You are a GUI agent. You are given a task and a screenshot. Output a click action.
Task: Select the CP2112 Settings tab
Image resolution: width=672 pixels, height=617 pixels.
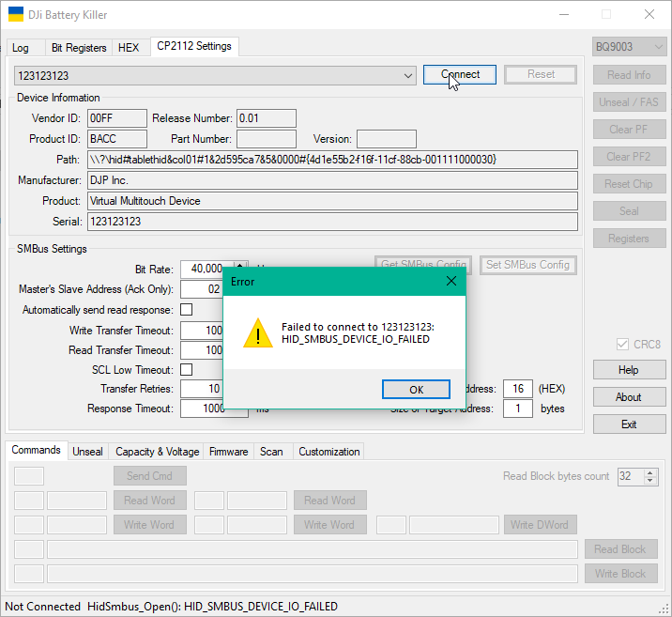(x=194, y=46)
